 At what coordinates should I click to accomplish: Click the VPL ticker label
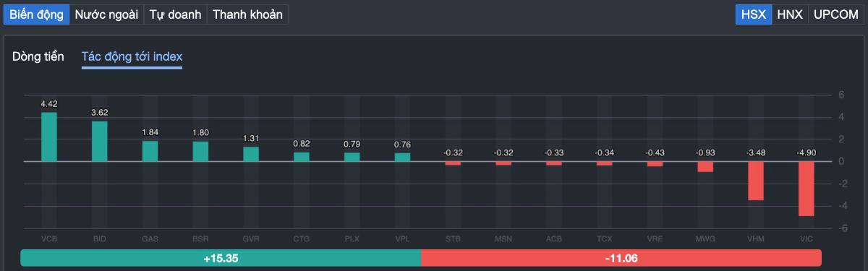tap(402, 238)
